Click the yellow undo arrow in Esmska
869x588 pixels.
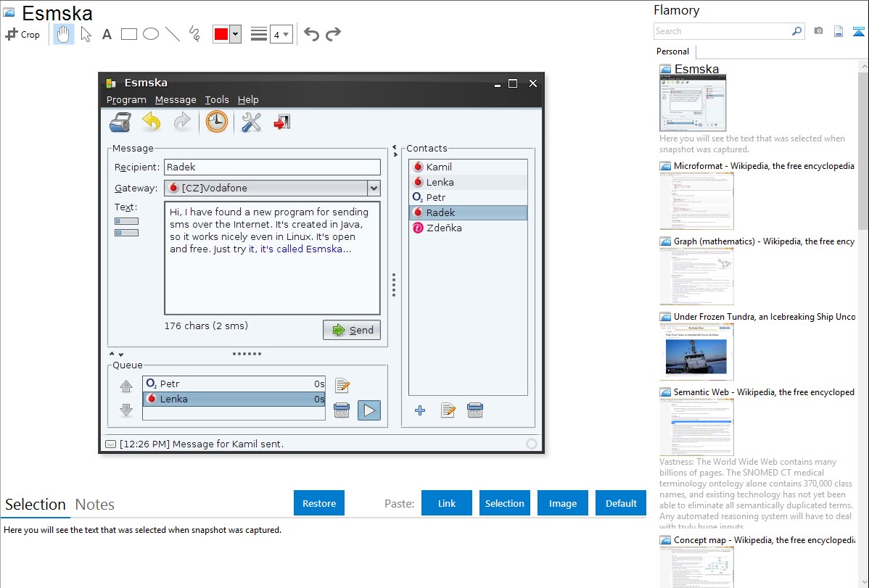point(152,122)
